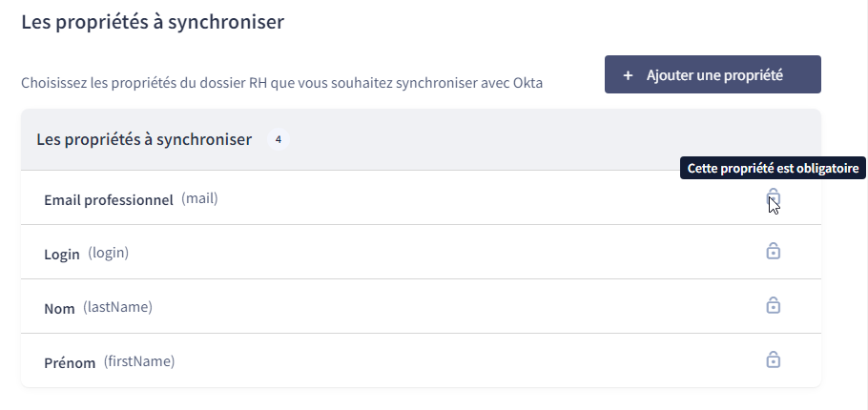
Task: Click the tooltip Cette propriété est obligatoire
Action: pyautogui.click(x=773, y=168)
